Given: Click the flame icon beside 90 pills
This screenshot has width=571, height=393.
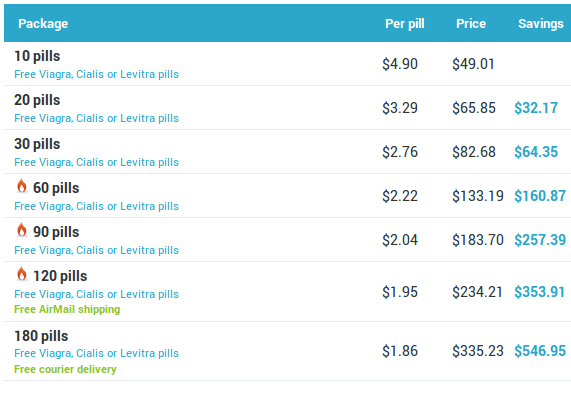Looking at the screenshot, I should click(22, 230).
